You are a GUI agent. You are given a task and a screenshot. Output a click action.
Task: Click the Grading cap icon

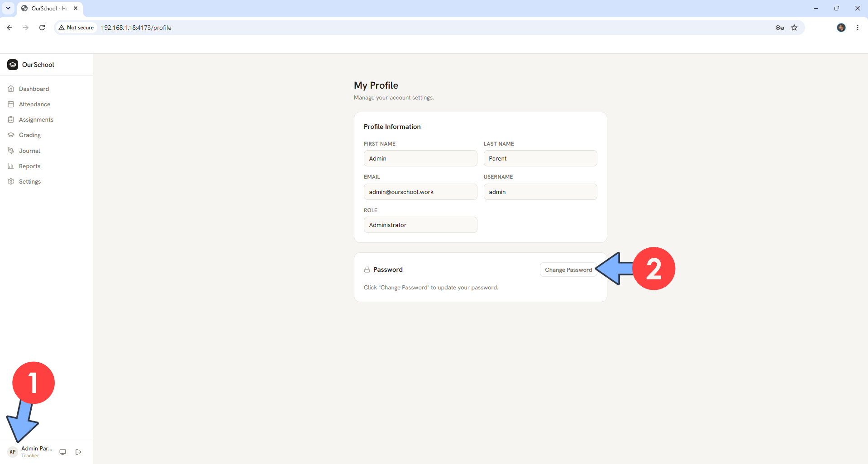[x=11, y=135]
